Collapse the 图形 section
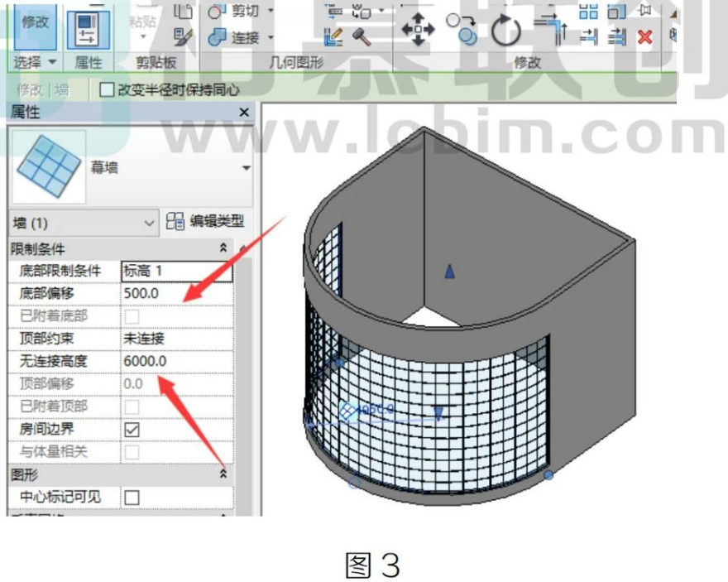Viewport: 728px width, 582px height. click(x=223, y=474)
